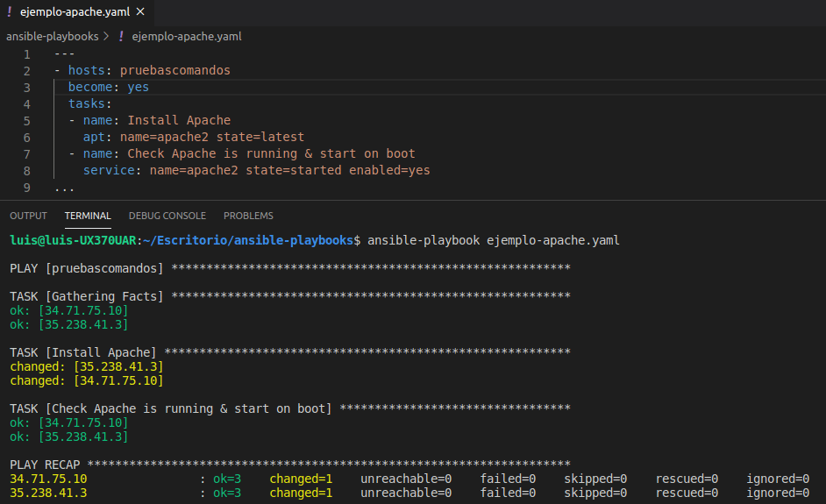This screenshot has width=826, height=504.
Task: Click the 'pruebascomandos' value in editor
Action: [x=174, y=71]
